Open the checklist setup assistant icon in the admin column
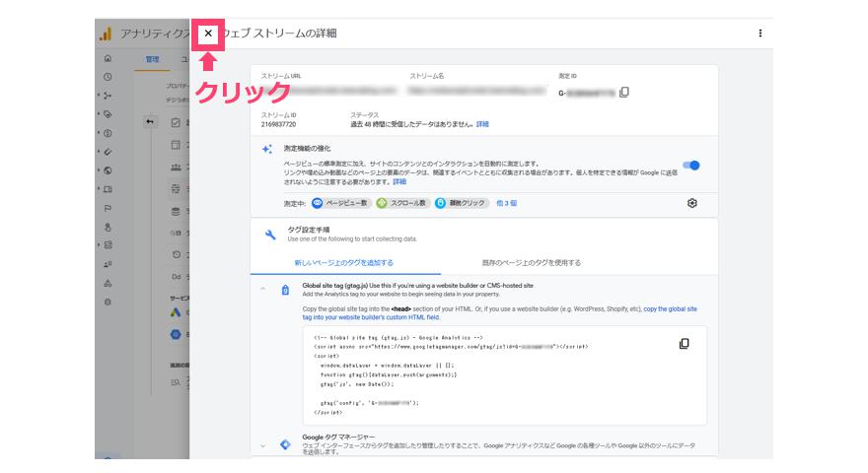The image size is (868, 473). [x=176, y=122]
